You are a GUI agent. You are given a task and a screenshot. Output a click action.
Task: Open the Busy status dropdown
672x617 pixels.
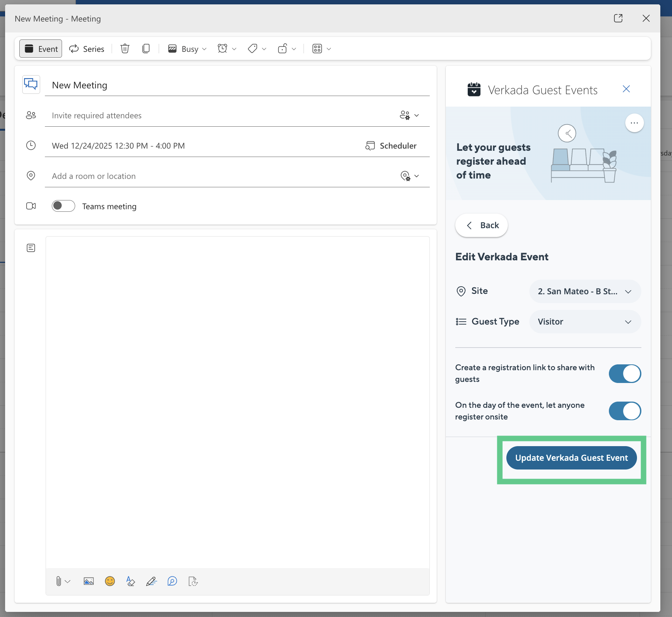(188, 49)
